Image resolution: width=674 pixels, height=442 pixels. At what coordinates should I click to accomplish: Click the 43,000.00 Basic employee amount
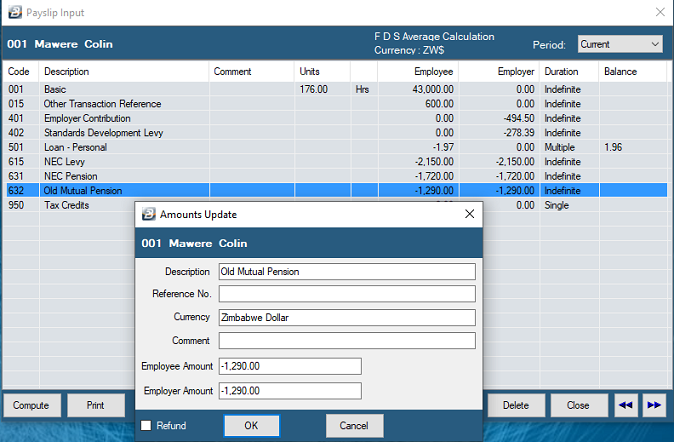tap(433, 89)
